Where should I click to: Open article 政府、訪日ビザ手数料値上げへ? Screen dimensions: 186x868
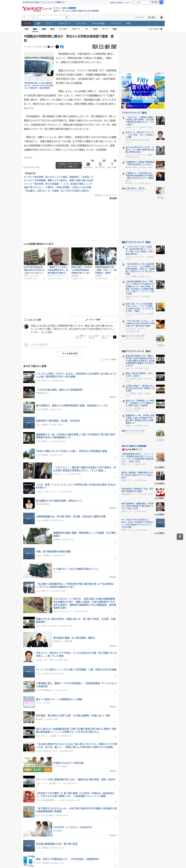tap(68, 859)
